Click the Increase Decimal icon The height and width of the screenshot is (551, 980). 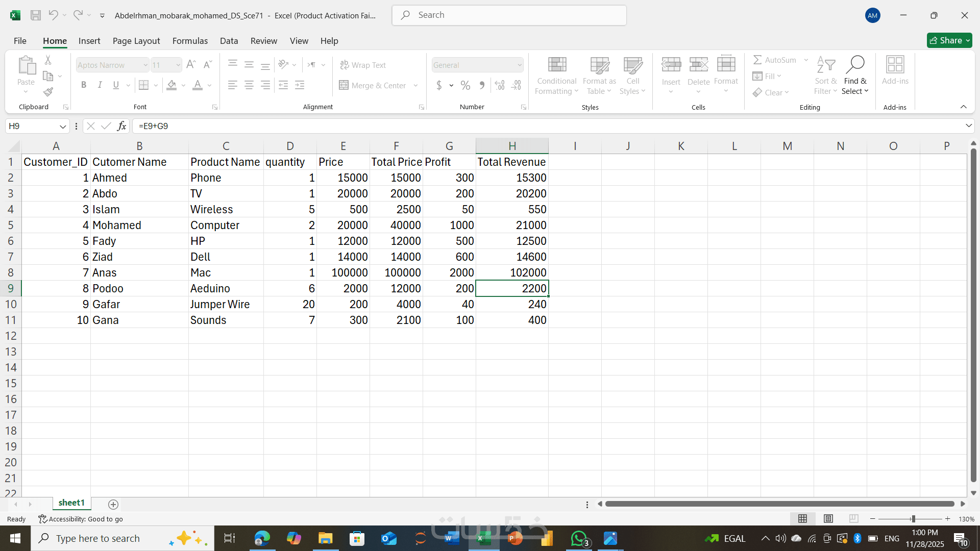click(500, 85)
